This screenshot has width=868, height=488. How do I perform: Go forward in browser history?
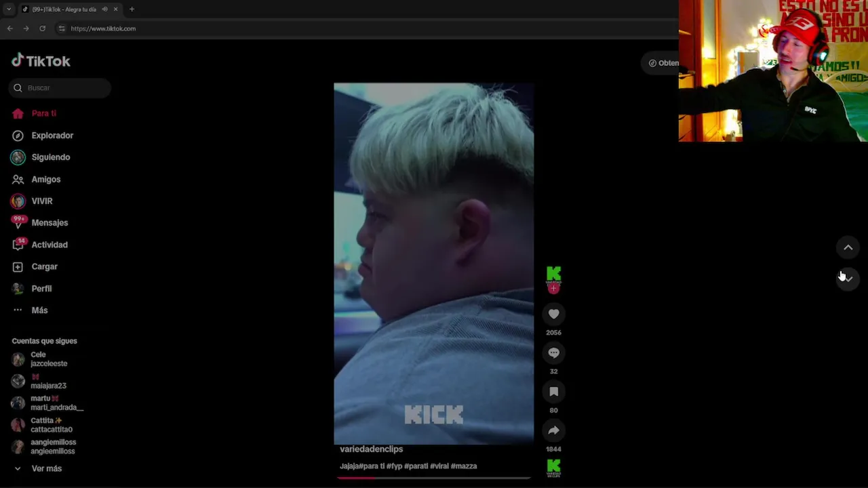26,28
